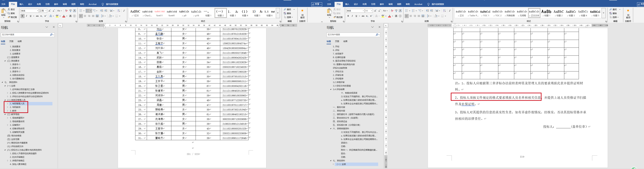The width and height of the screenshot is (644, 169).
Task: Switch to 页面 tab in right navigation pane
Action: [x=337, y=41]
